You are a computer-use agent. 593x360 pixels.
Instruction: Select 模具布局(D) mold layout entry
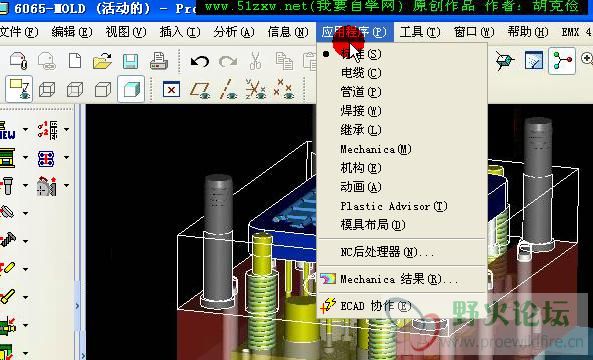[x=402, y=225]
